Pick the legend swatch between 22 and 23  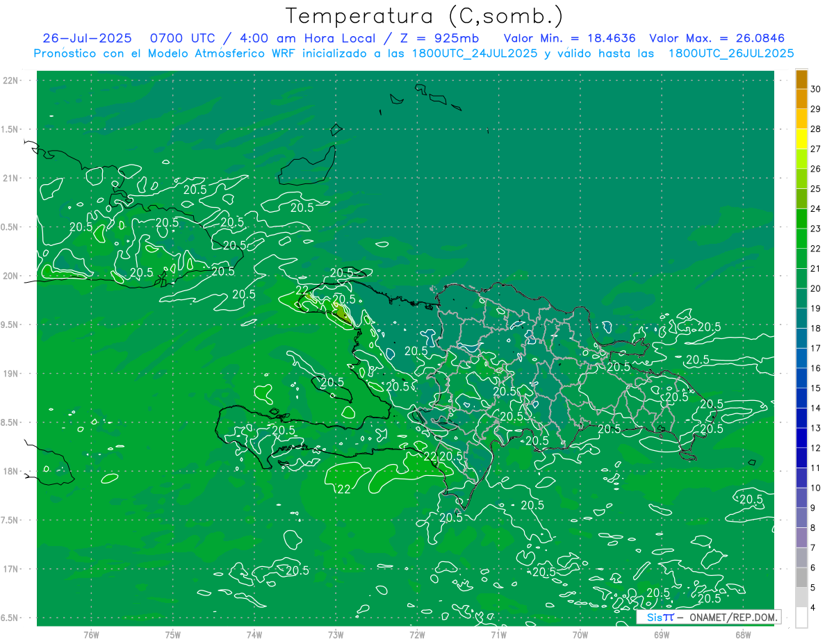pyautogui.click(x=801, y=239)
